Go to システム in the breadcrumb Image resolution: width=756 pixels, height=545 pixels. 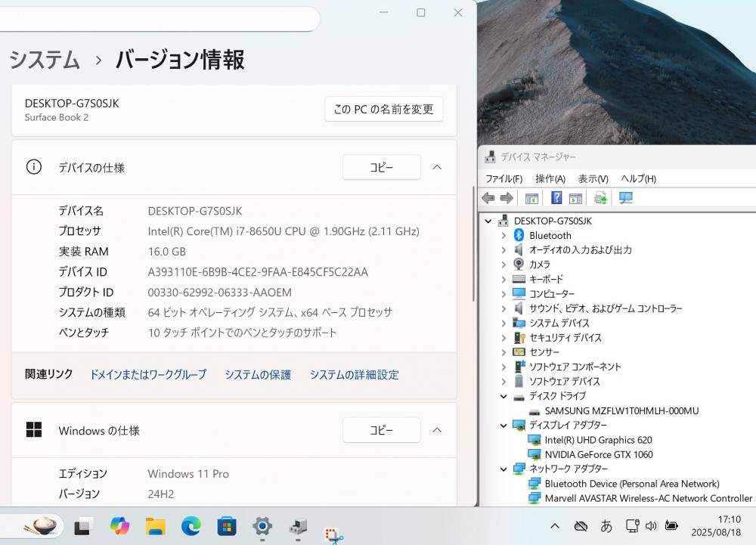coord(45,60)
